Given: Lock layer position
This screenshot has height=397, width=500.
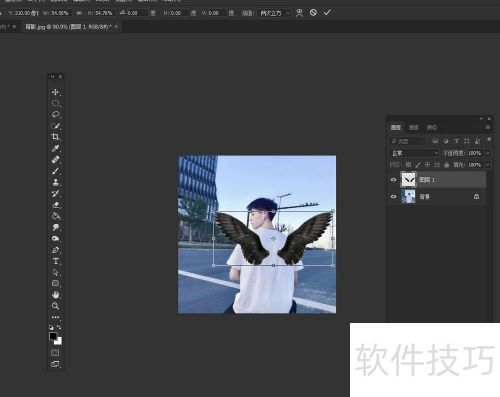Looking at the screenshot, I should coord(427,165).
